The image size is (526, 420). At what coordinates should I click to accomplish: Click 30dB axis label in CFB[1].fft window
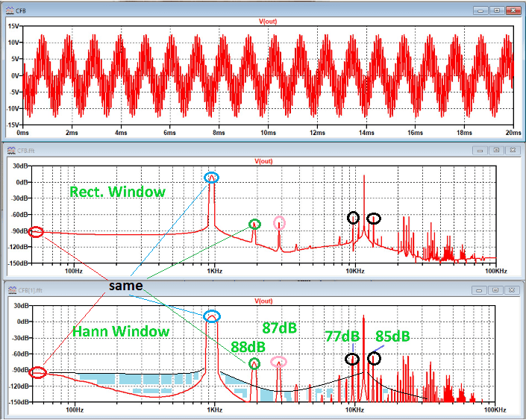click(21, 306)
